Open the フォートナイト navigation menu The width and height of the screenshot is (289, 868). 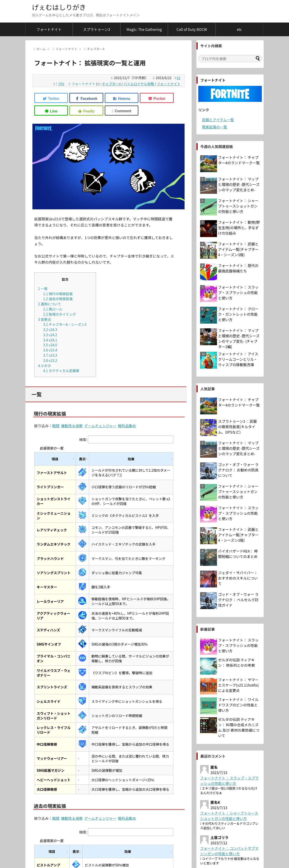pyautogui.click(x=49, y=29)
